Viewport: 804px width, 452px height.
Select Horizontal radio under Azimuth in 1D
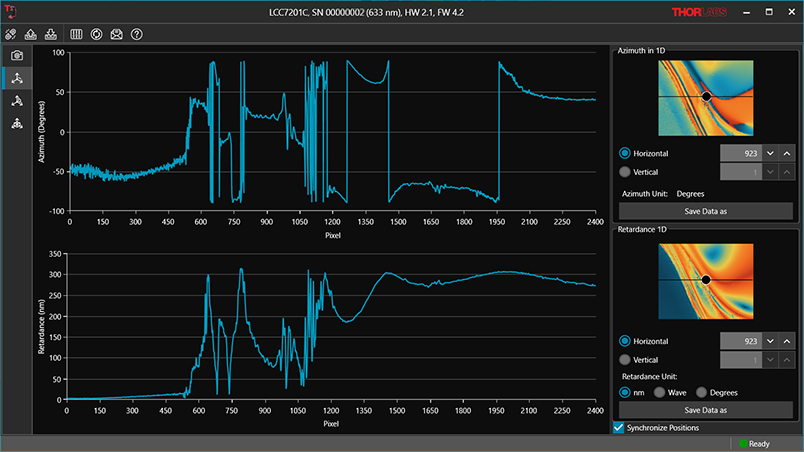point(625,153)
